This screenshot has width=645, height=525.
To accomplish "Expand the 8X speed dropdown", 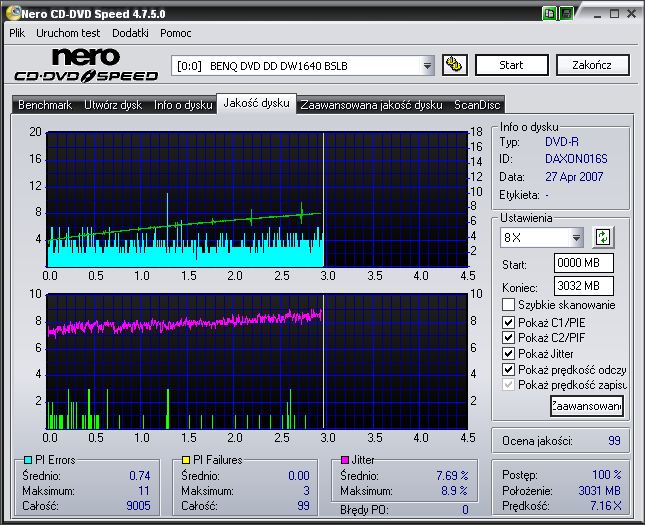I will [576, 237].
